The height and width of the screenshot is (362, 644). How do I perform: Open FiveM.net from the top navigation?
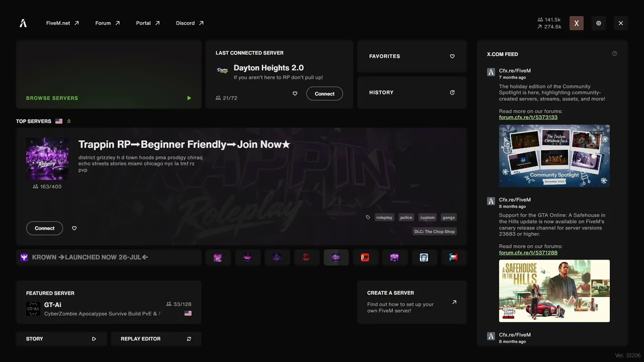[62, 23]
